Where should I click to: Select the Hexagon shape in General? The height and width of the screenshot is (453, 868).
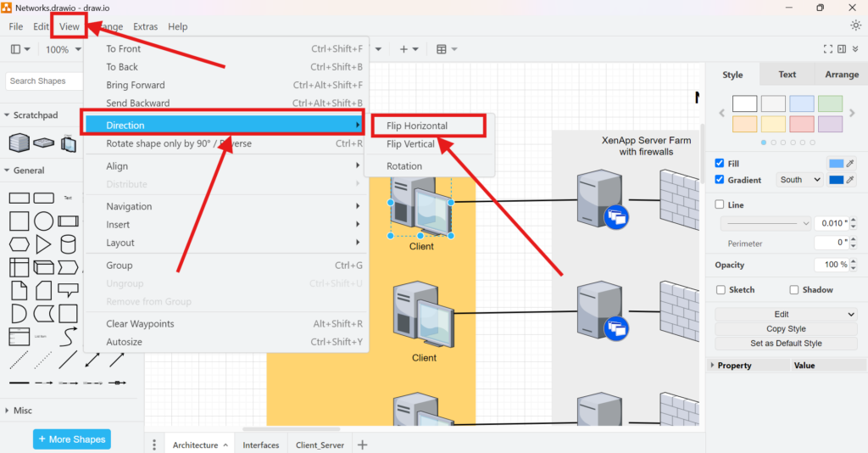click(19, 244)
